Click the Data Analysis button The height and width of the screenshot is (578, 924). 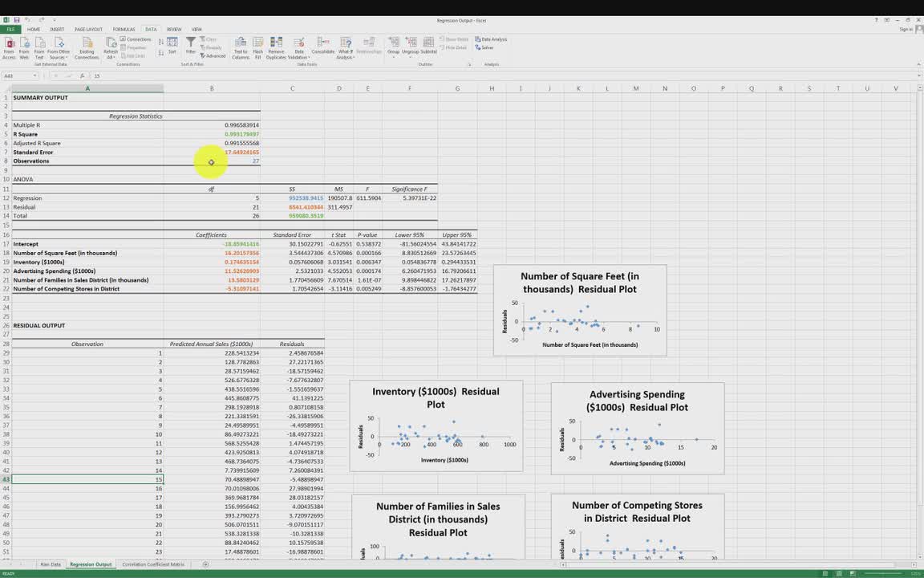[493, 39]
